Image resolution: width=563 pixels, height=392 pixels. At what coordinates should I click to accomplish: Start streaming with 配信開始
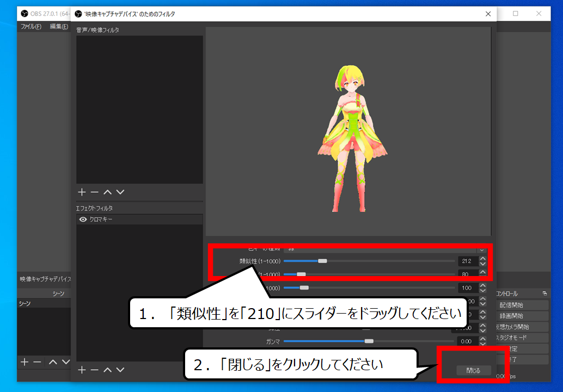[522, 305]
